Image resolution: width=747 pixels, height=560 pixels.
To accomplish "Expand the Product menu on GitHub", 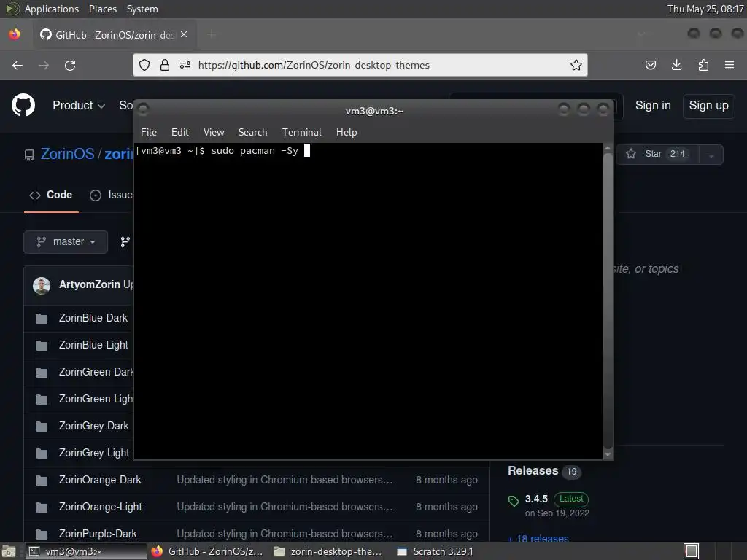I will (79, 105).
